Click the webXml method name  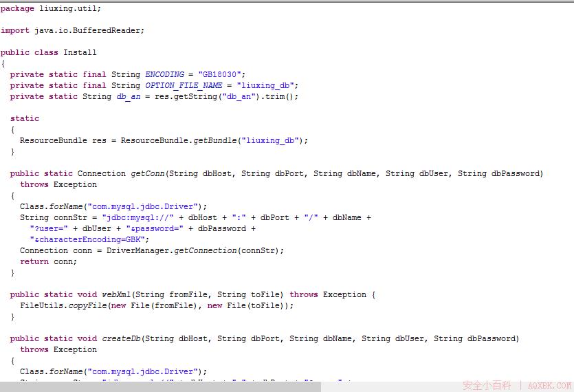[116, 294]
